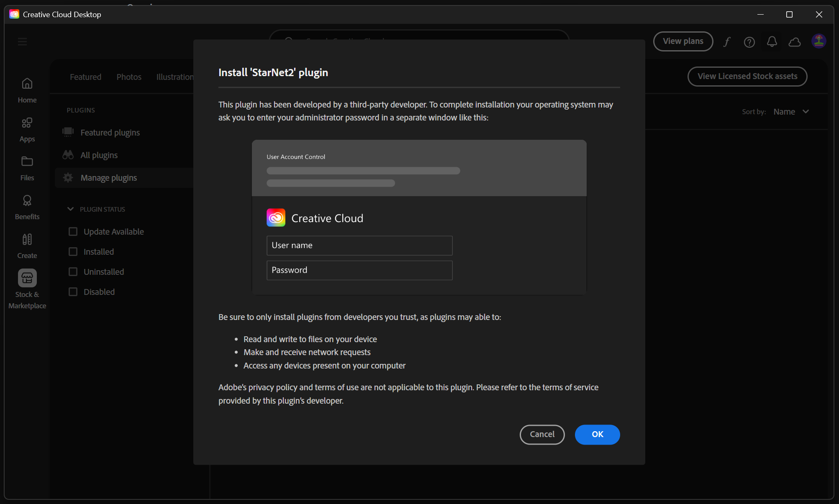This screenshot has height=504, width=839.
Task: Open the Benefits section in sidebar
Action: [x=27, y=207]
